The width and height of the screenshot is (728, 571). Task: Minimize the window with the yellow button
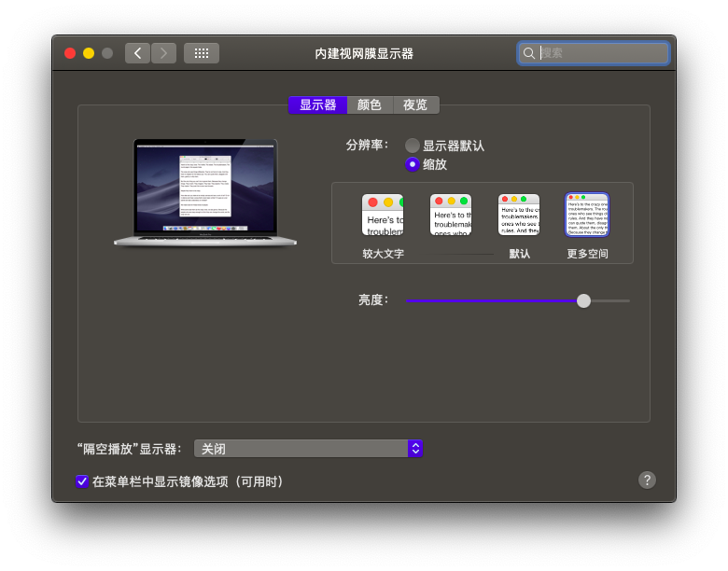[89, 53]
